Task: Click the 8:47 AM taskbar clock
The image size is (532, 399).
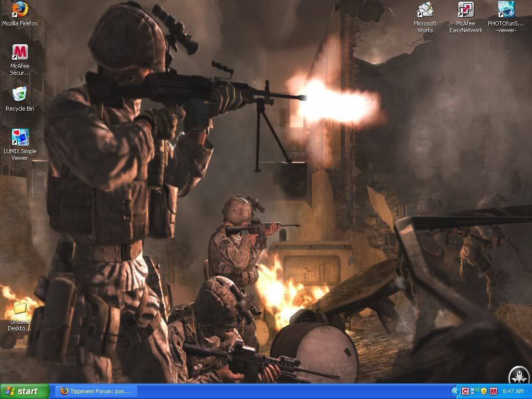Action: point(513,391)
